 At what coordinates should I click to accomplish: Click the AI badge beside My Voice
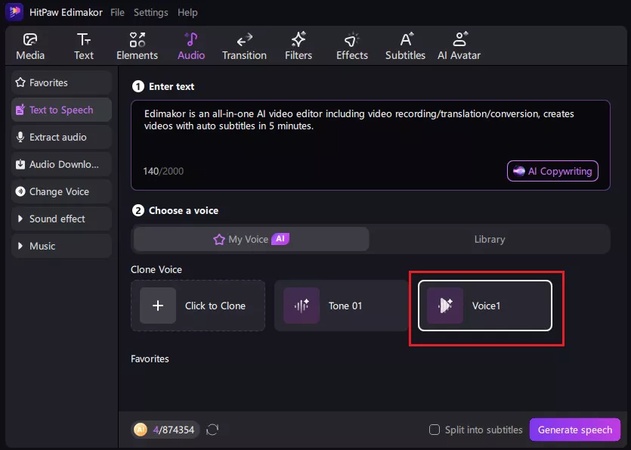coord(280,239)
